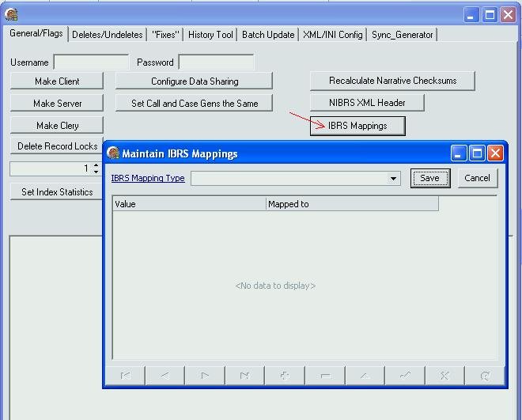The height and width of the screenshot is (420, 522).
Task: Click the next record navigator button
Action: click(205, 376)
